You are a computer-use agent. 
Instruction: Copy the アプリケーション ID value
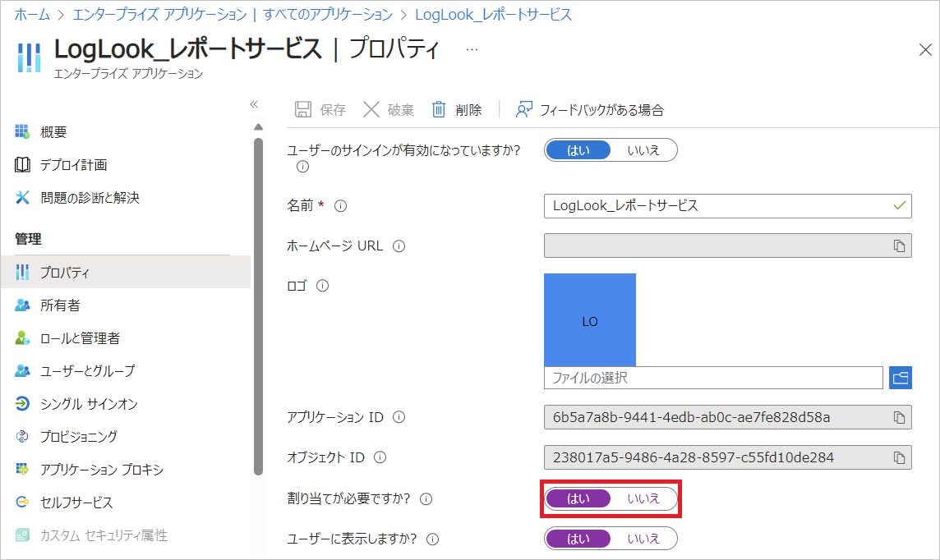(x=899, y=417)
